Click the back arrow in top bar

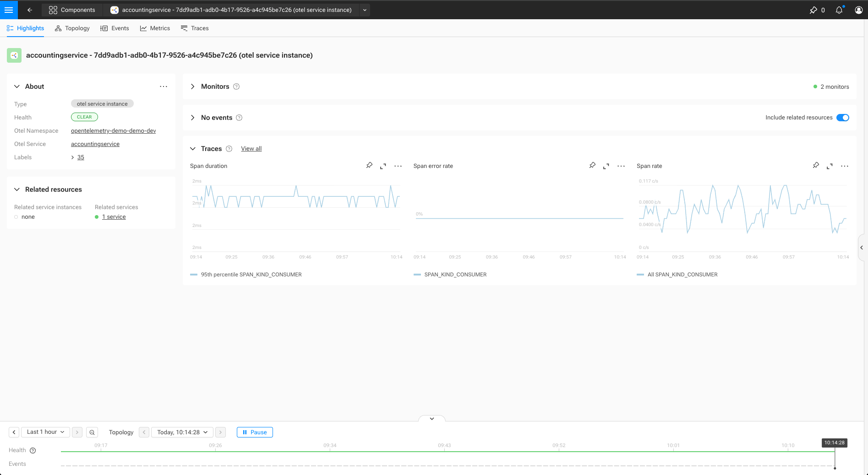coord(30,10)
